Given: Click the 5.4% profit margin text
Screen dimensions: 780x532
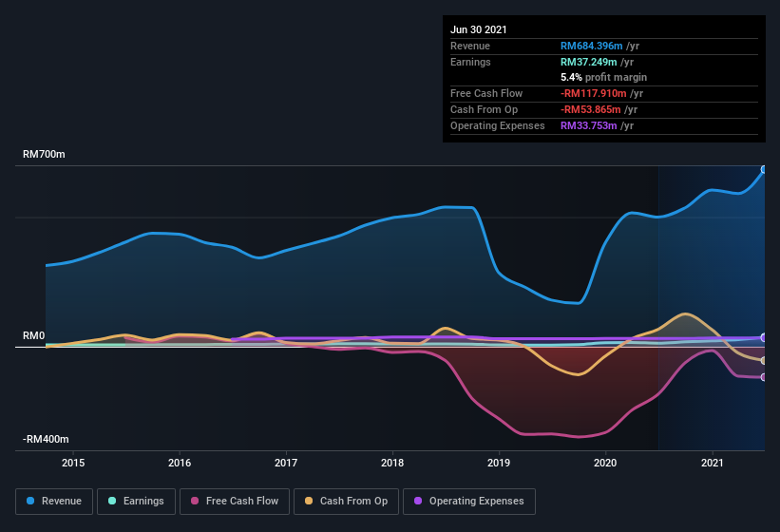Looking at the screenshot, I should (x=604, y=77).
